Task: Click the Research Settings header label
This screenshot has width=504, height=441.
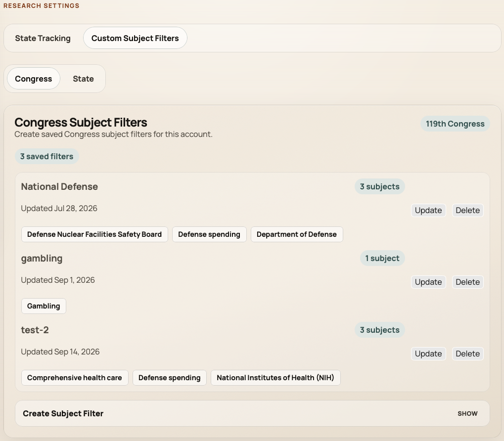Action: (x=41, y=6)
